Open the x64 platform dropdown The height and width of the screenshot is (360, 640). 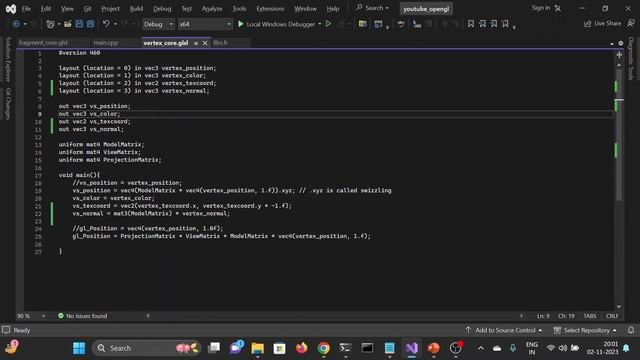205,24
